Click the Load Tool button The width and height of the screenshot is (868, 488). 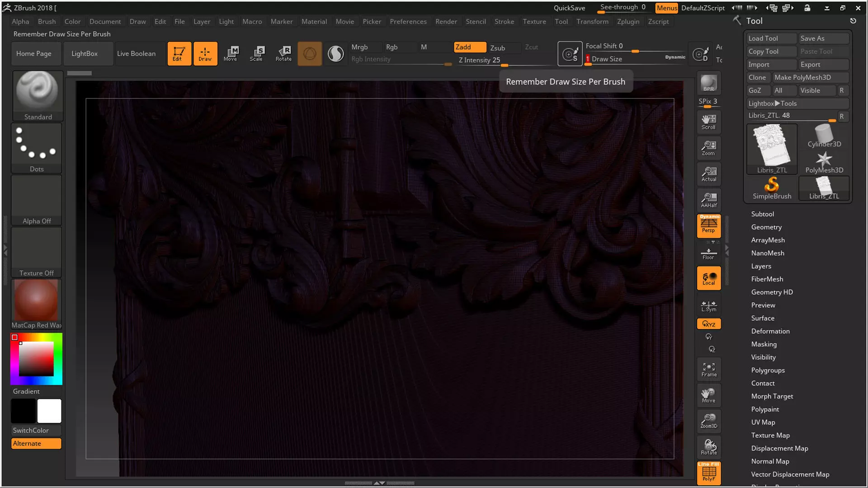(771, 38)
